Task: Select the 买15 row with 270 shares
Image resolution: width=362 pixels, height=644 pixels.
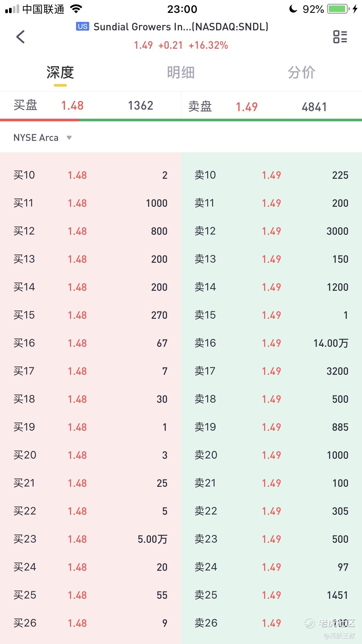Action: click(90, 315)
